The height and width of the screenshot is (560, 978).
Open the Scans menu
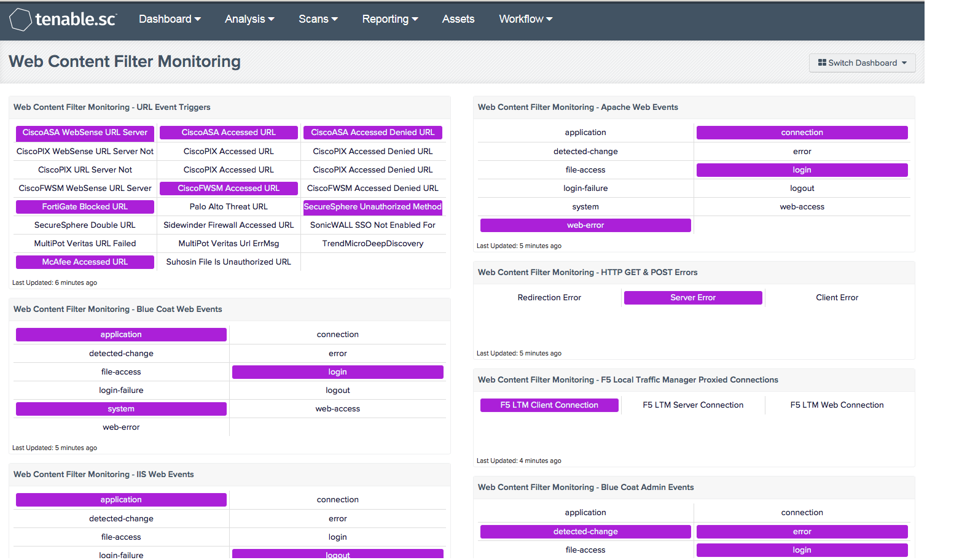(318, 19)
